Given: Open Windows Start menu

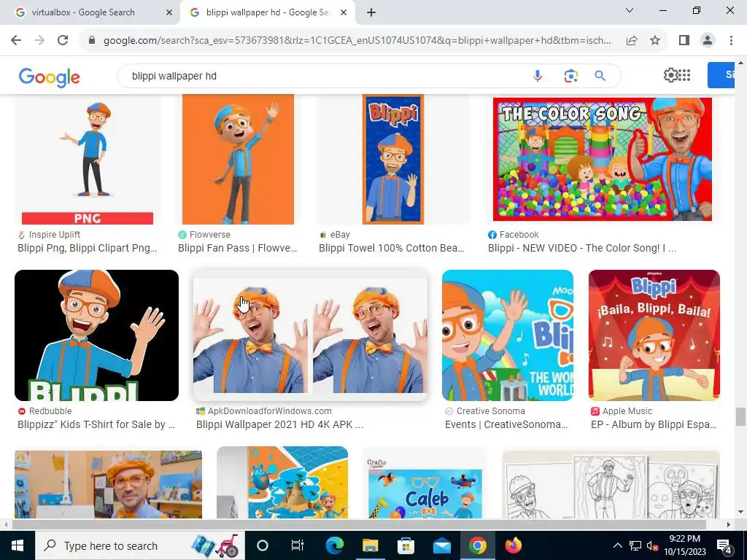Looking at the screenshot, I should coord(18,545).
